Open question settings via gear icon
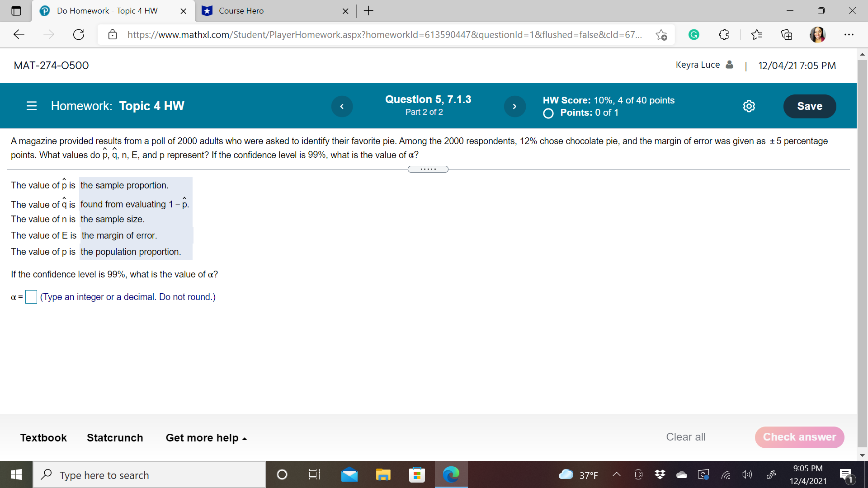The width and height of the screenshot is (868, 488). coord(749,106)
